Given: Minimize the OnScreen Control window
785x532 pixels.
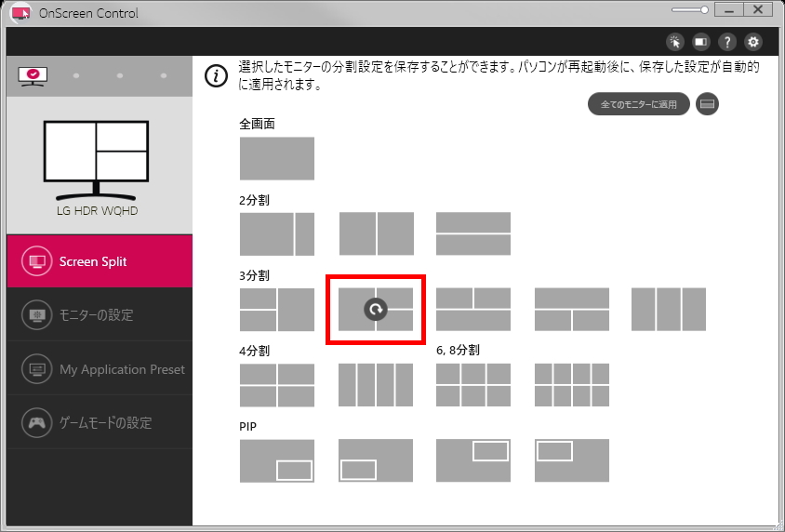Looking at the screenshot, I should click(729, 10).
